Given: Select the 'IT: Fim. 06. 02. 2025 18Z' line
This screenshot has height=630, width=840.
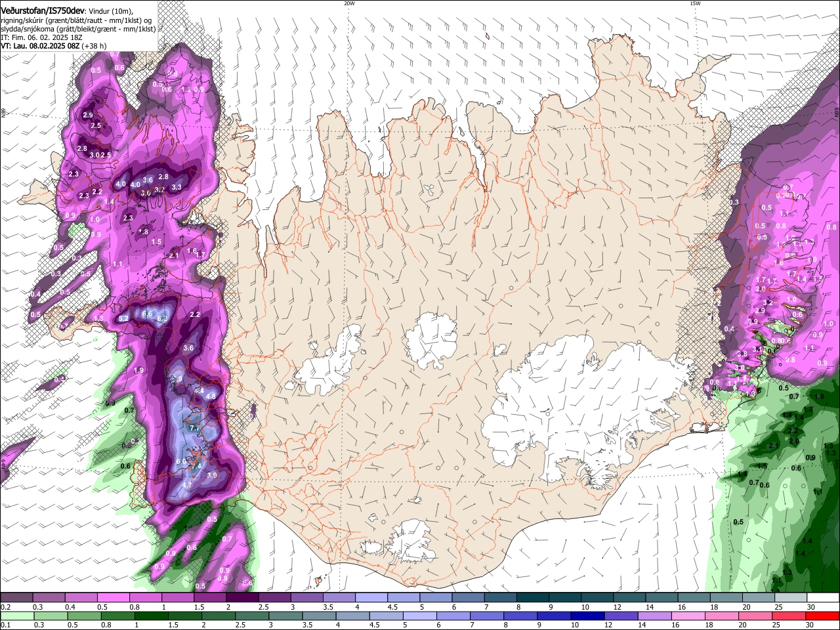Looking at the screenshot, I should (42, 37).
